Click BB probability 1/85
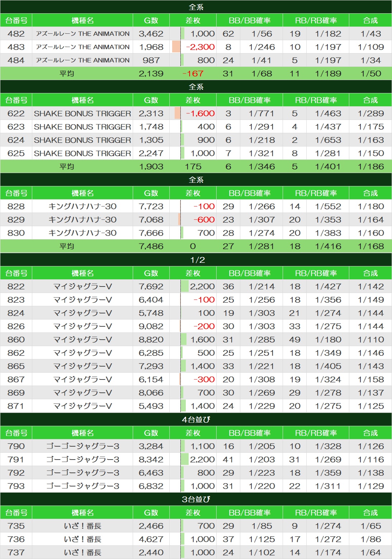This screenshot has height=559, width=392. click(x=262, y=526)
